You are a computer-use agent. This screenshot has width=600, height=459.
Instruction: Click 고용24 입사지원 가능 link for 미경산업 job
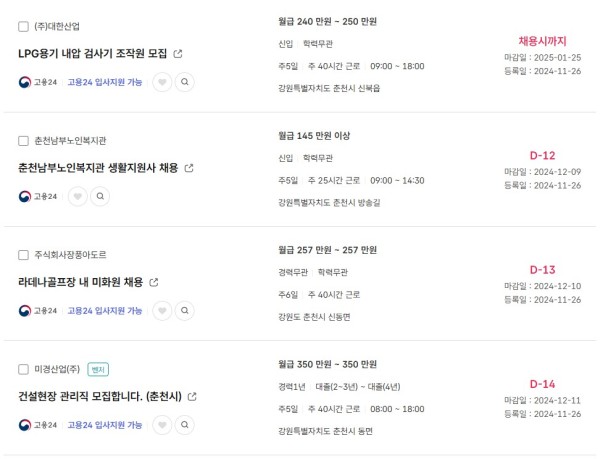point(105,425)
